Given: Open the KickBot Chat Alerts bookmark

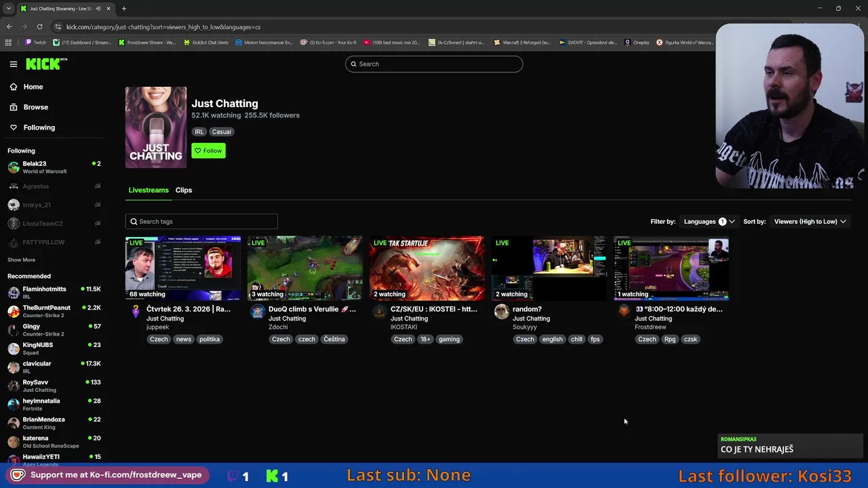Looking at the screenshot, I should [207, 42].
